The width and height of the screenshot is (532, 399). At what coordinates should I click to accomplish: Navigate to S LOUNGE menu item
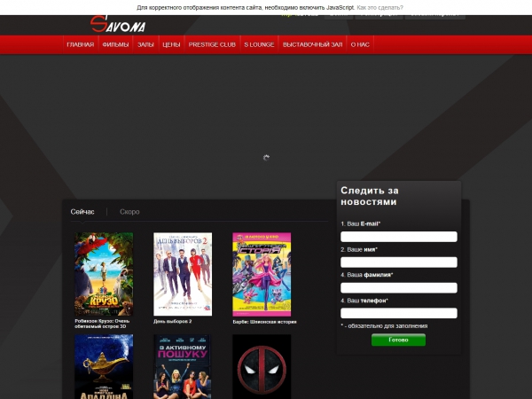[x=259, y=45]
